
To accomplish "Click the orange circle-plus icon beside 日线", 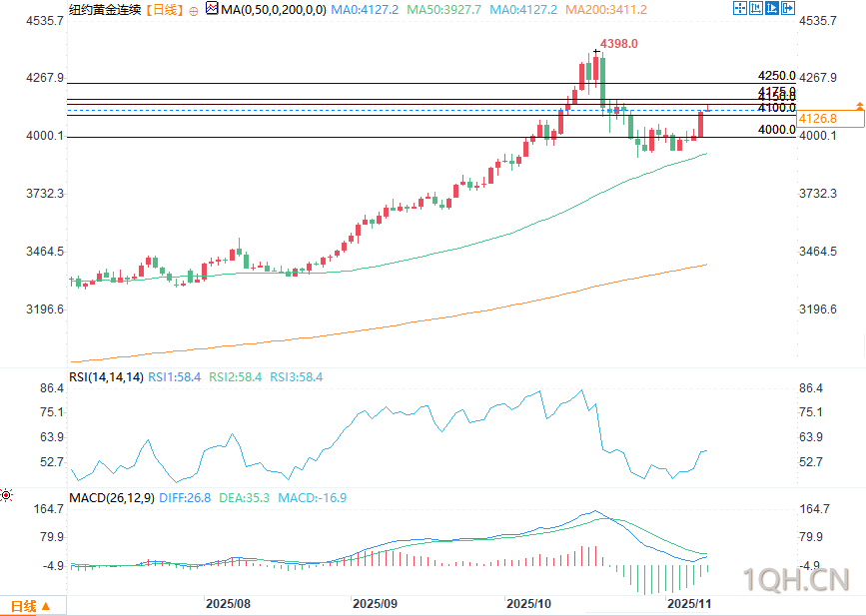I will tap(194, 11).
